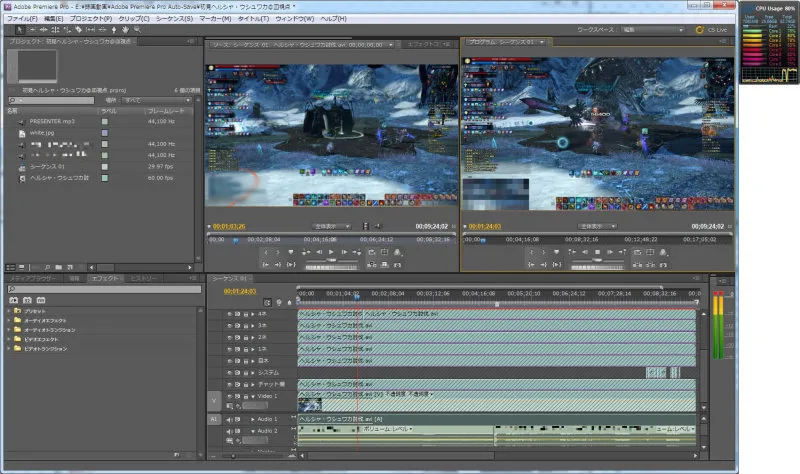The image size is (800, 474).
Task: Toggle sync lock on the 1本 track
Action: point(238,349)
